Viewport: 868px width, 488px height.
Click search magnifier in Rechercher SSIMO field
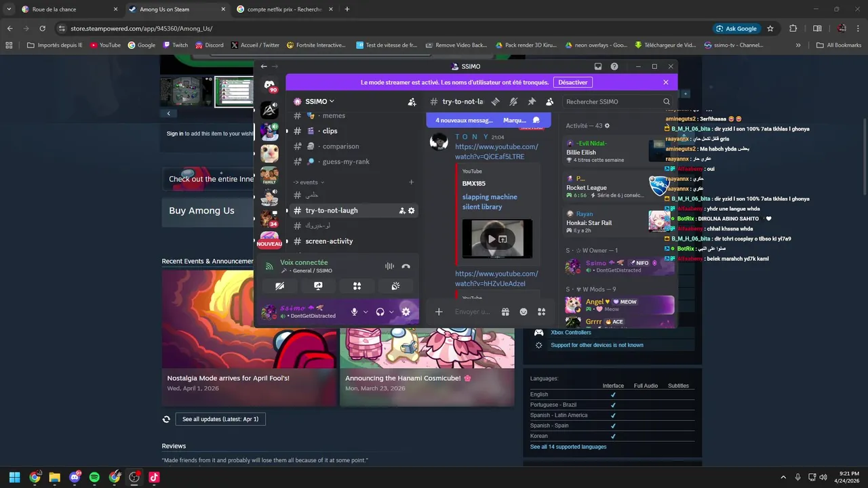click(667, 102)
